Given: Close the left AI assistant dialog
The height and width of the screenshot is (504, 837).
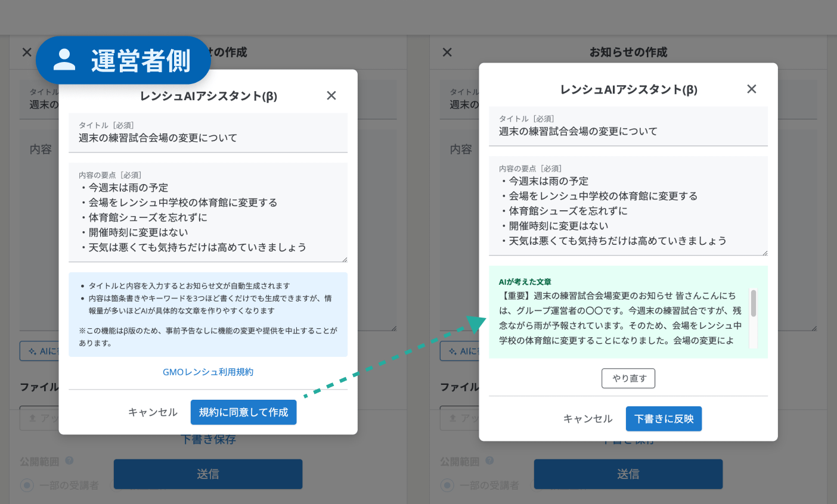Looking at the screenshot, I should (x=331, y=95).
